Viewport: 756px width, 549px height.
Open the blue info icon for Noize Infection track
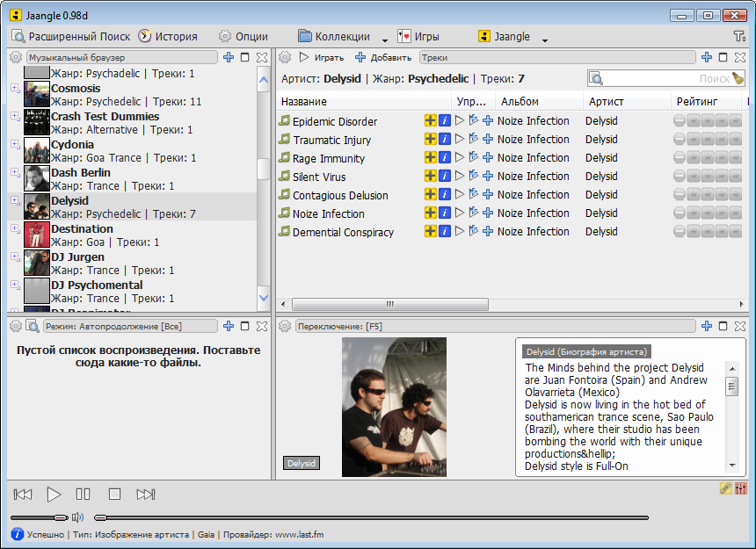(445, 213)
